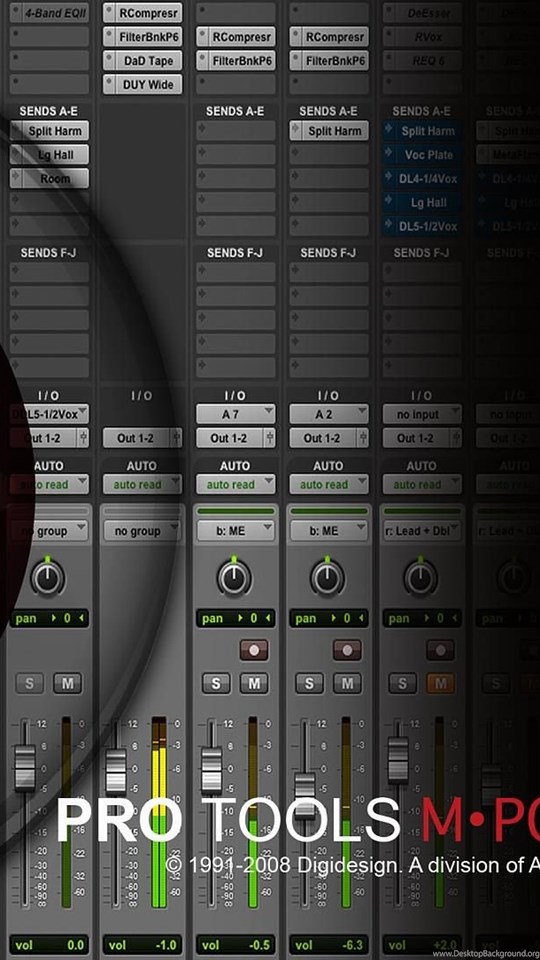Click the vol -1.0 value field
Screen dimensions: 540x960
(x=142, y=945)
